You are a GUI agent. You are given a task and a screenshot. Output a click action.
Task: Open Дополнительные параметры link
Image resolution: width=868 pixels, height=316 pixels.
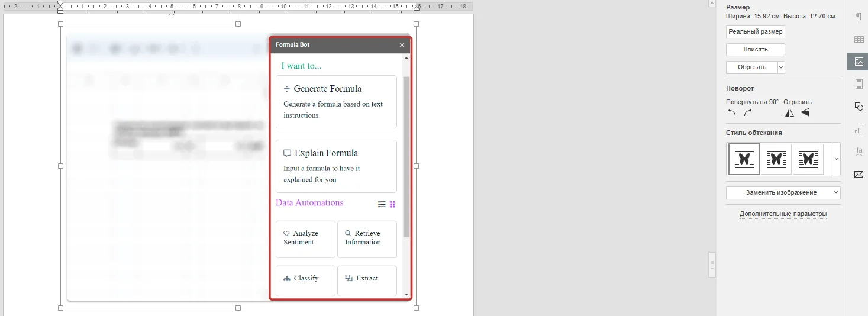coord(783,214)
